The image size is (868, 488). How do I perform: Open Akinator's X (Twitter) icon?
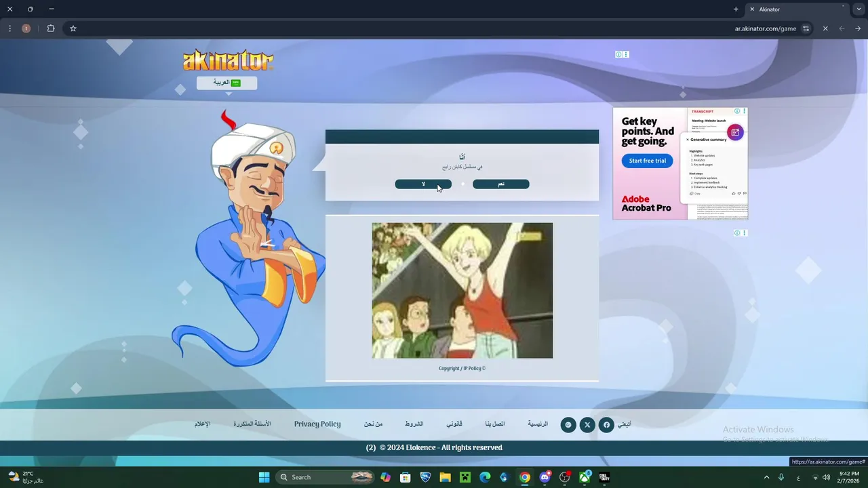coord(587,425)
